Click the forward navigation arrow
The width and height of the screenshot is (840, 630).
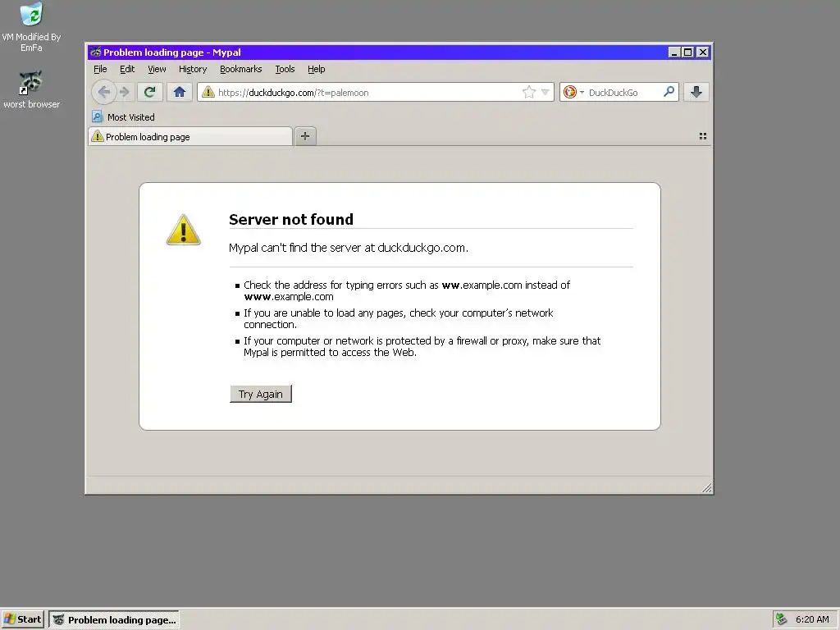click(125, 92)
